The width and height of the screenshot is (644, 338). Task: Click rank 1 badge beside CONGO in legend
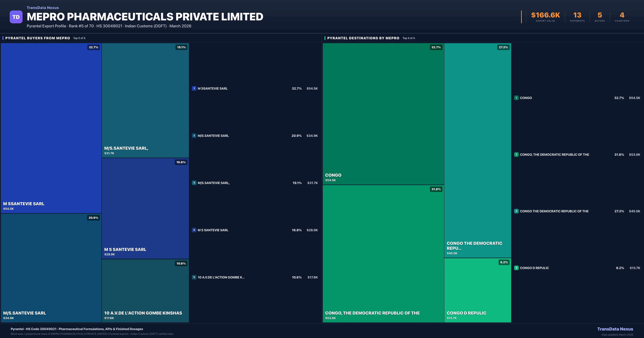pyautogui.click(x=516, y=98)
